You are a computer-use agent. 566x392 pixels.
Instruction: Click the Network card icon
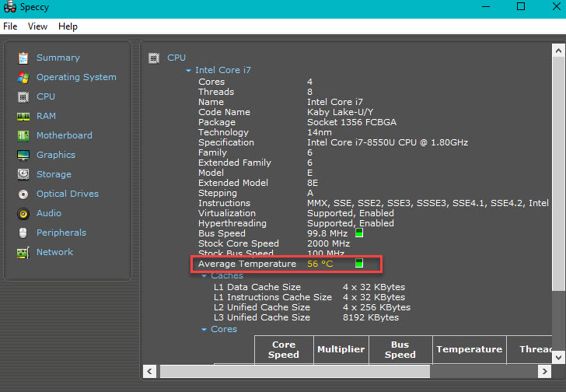pos(23,252)
